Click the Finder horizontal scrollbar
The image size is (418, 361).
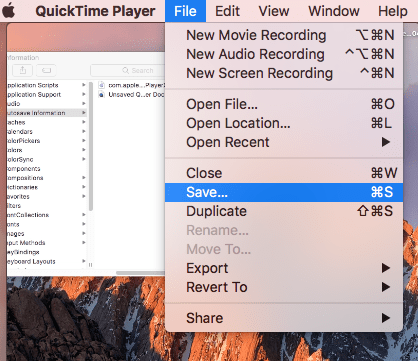[140, 273]
